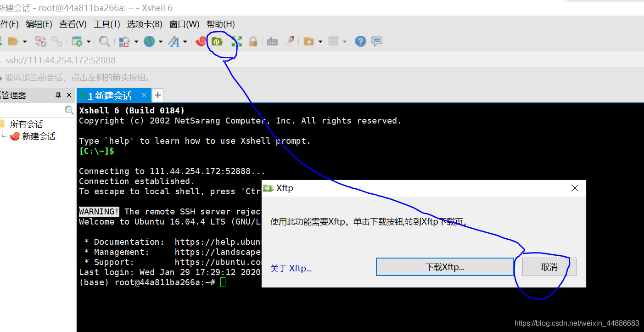Screen dimensions: 644x332
Task: Open the 查看(V) menu
Action: (73, 24)
